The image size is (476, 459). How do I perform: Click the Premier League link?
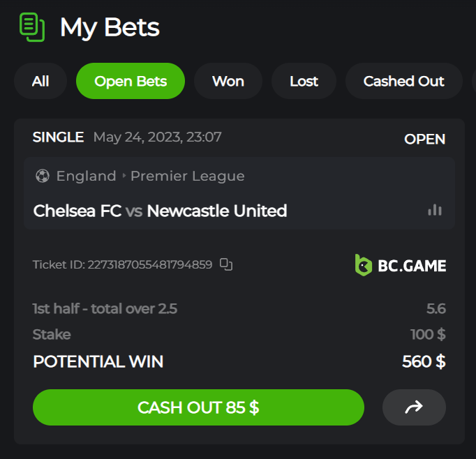pyautogui.click(x=187, y=176)
